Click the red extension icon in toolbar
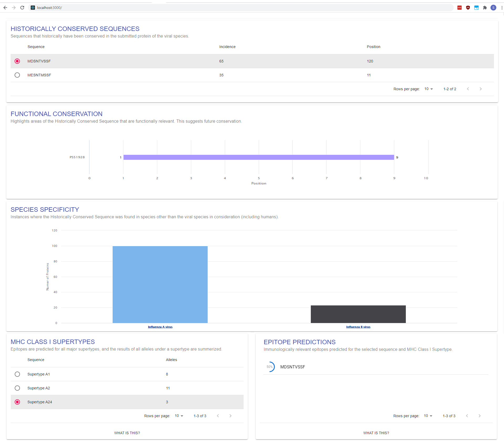504x445 pixels. point(459,8)
